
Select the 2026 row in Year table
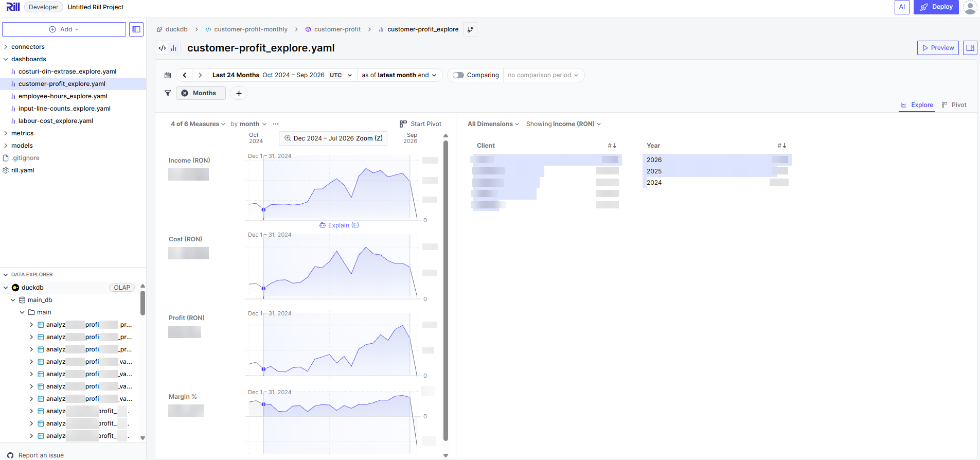717,160
